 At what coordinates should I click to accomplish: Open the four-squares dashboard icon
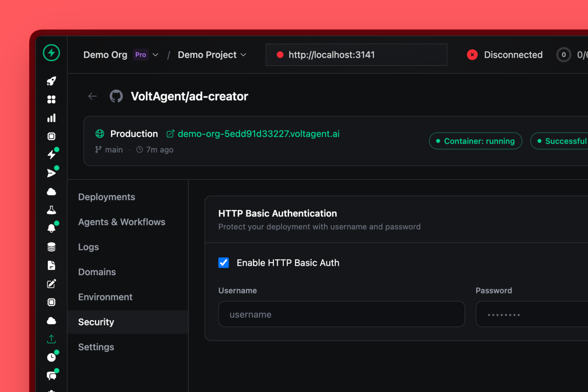pyautogui.click(x=51, y=100)
